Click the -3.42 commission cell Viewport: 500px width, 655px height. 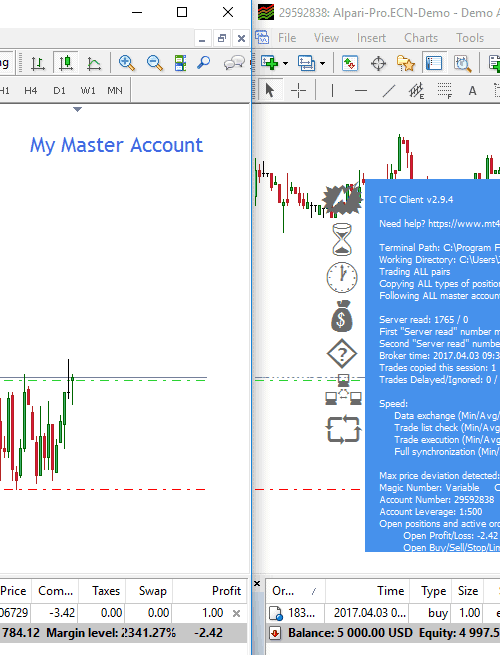tap(55, 613)
